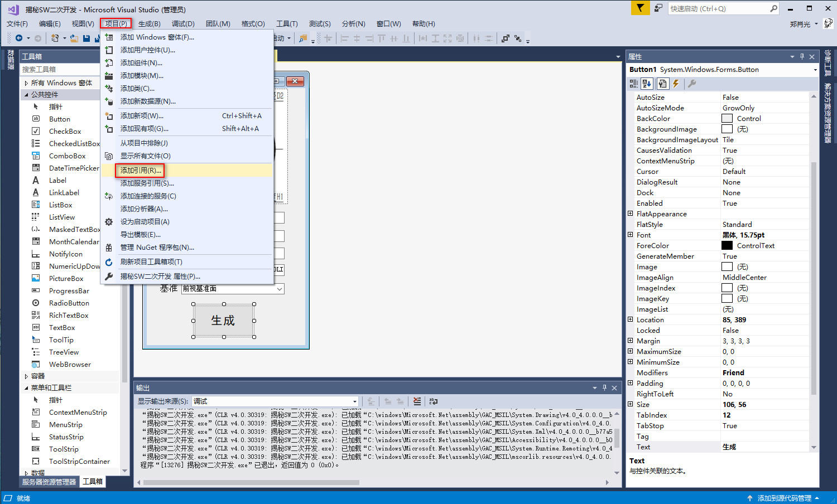Click the 生成 button on the form
837x504 pixels.
223,321
